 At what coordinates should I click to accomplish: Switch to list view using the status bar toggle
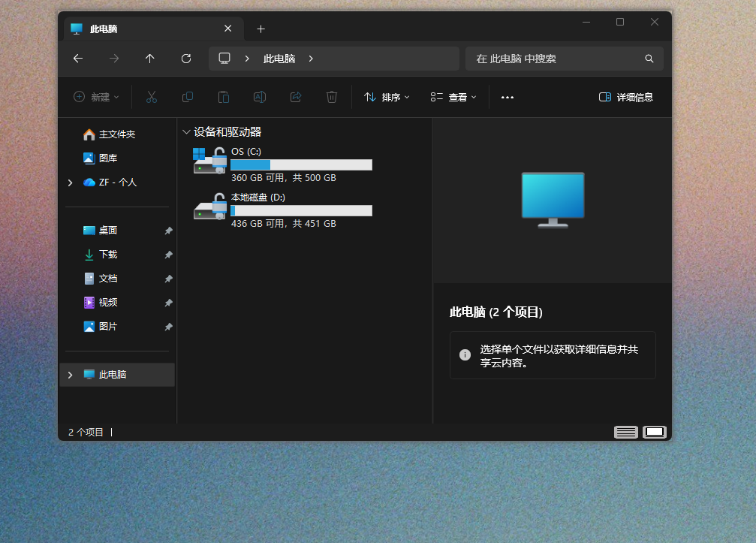pos(625,432)
